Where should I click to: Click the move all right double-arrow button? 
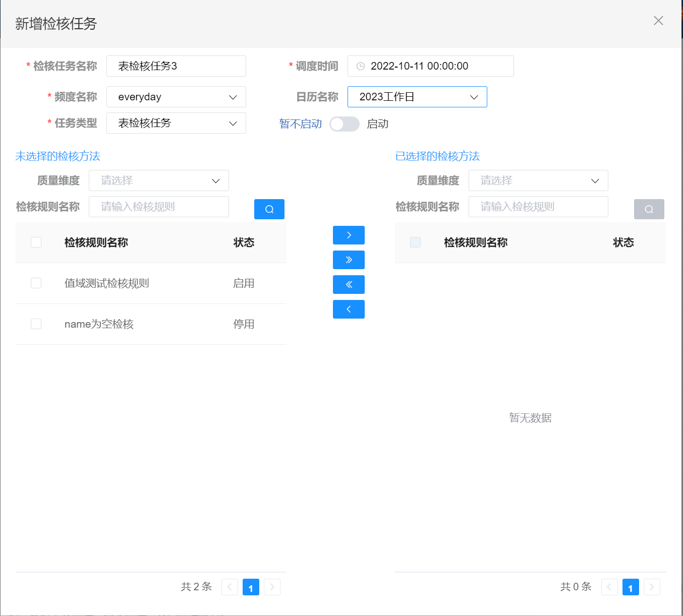tap(349, 260)
